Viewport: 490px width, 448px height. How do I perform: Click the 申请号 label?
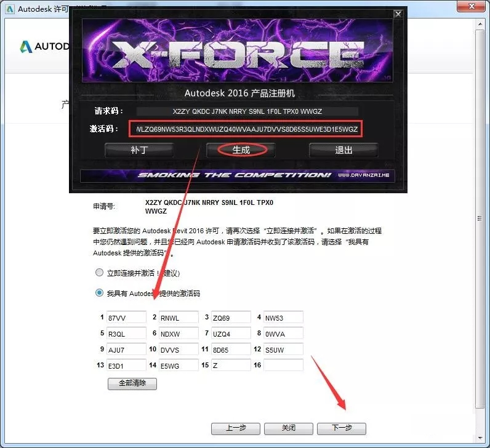pos(104,206)
